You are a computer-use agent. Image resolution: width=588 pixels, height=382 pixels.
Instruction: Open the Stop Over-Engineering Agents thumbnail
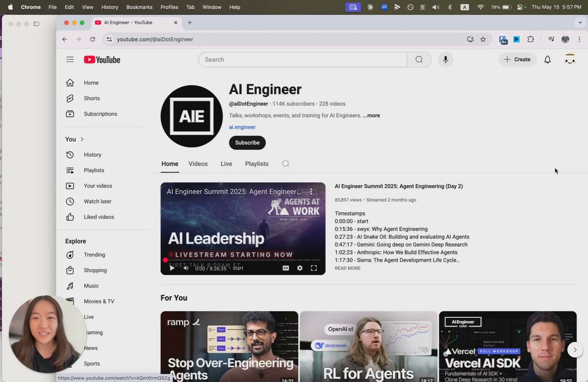click(229, 347)
